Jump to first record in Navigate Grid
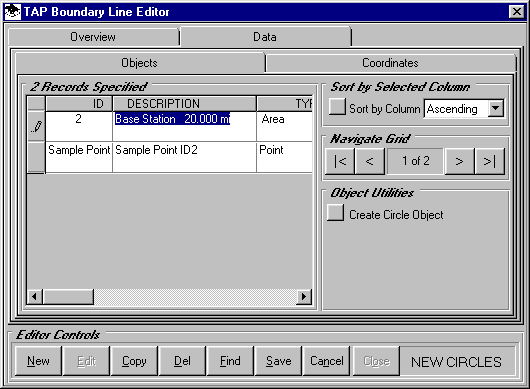The width and height of the screenshot is (530, 389). [340, 161]
